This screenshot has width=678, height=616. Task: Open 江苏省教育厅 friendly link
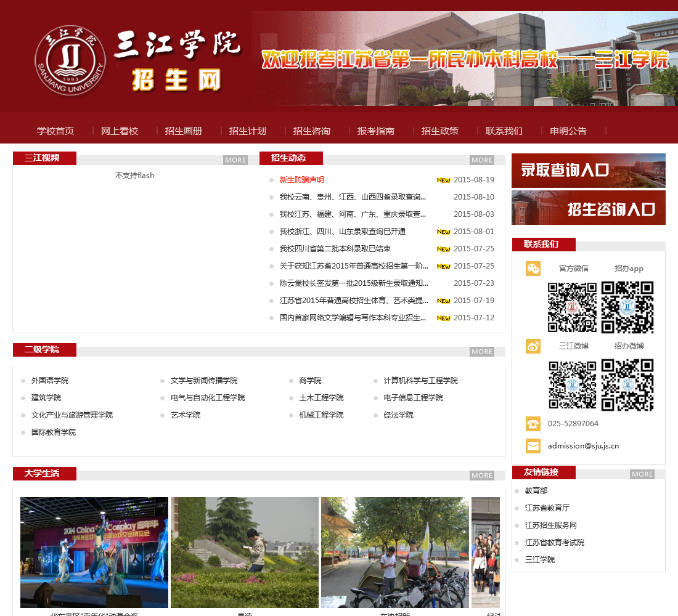547,508
